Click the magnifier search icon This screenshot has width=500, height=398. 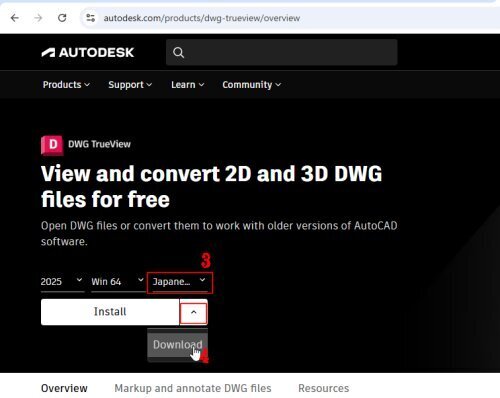178,52
